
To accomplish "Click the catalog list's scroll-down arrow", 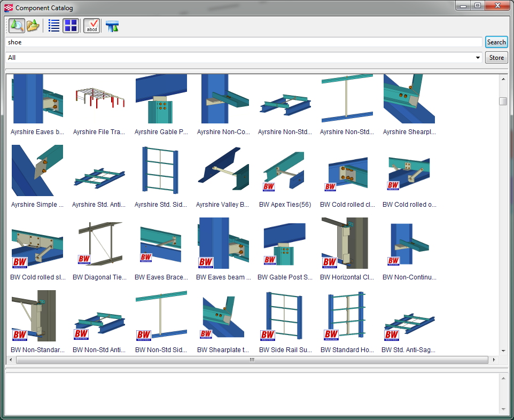I will [x=503, y=351].
